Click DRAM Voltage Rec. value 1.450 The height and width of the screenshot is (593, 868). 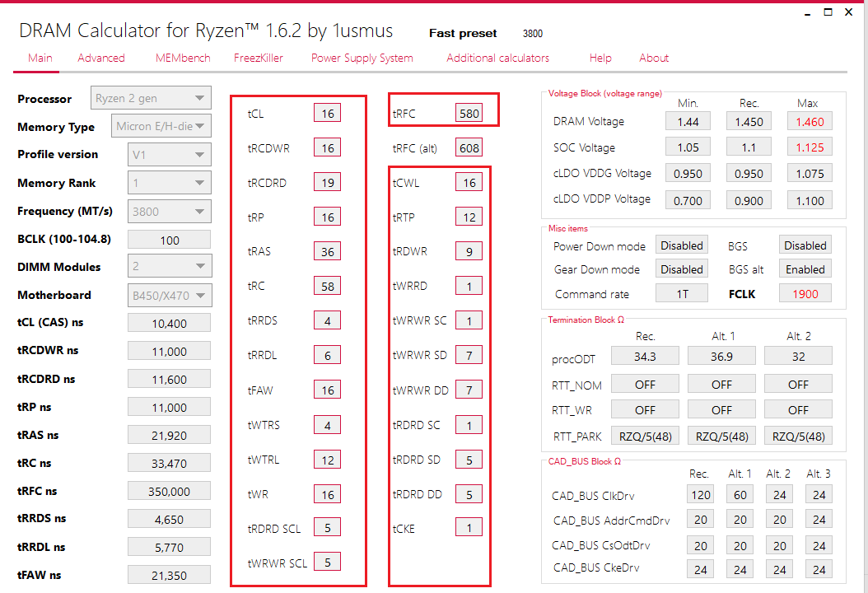(x=749, y=121)
